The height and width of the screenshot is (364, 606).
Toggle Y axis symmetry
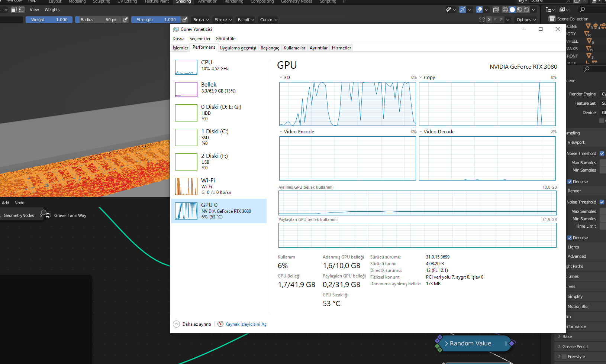click(x=495, y=20)
